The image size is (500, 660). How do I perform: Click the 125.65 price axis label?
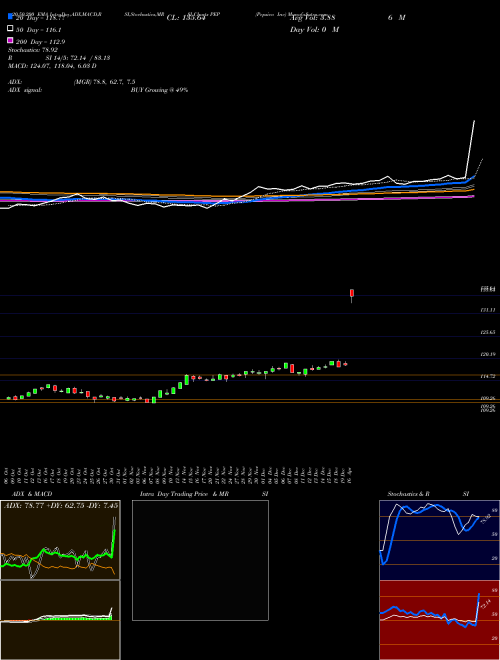point(488,332)
